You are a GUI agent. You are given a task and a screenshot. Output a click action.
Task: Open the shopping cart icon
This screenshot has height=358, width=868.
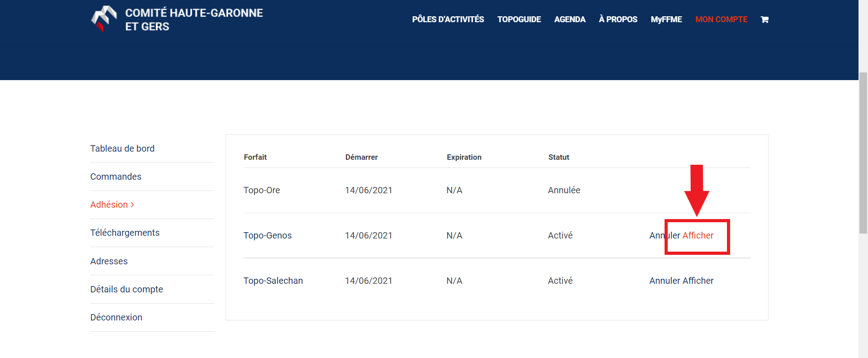(x=764, y=19)
